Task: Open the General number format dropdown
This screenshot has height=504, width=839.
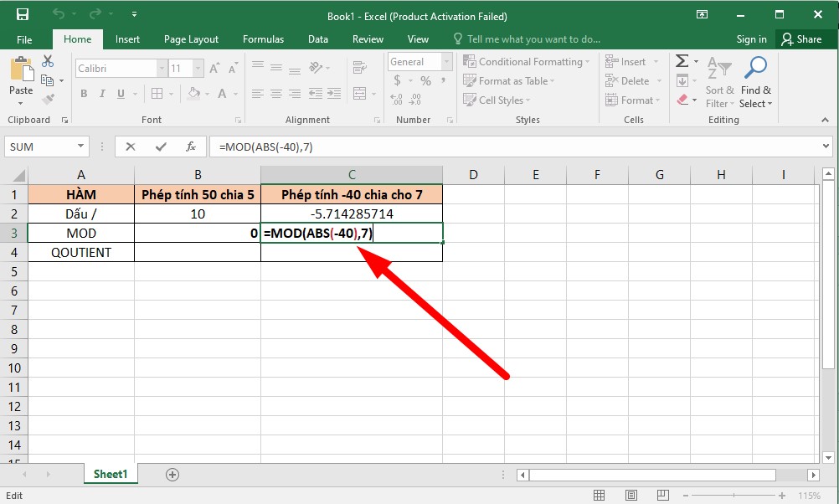Action: tap(448, 60)
